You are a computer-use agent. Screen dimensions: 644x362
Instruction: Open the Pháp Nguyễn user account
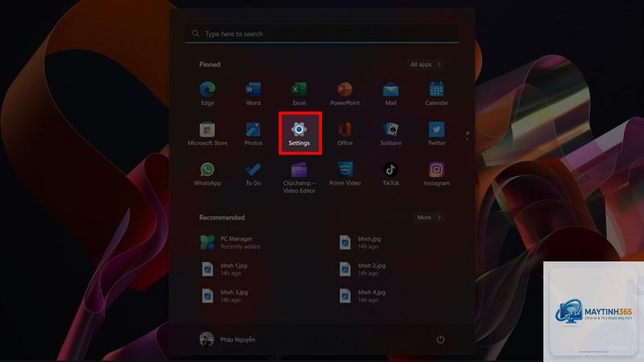(228, 339)
